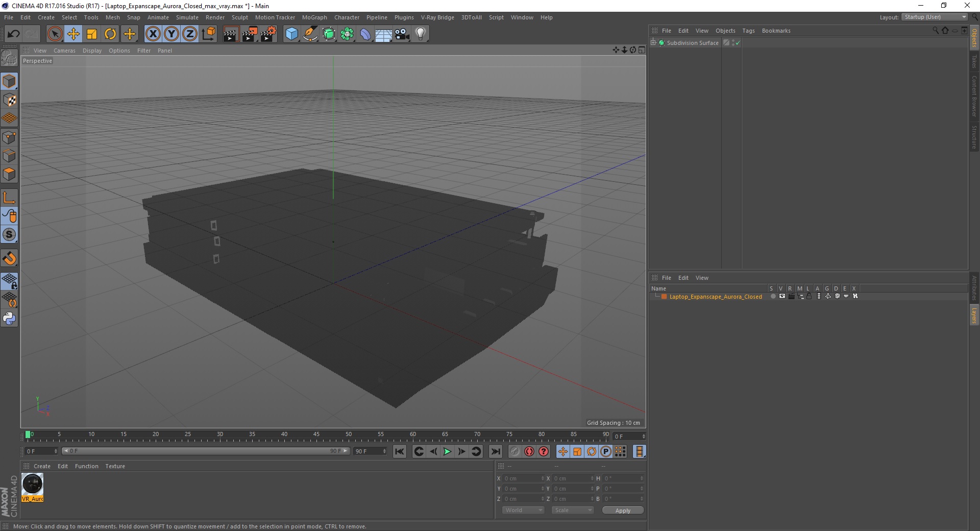Open the MoGraph menu

314,17
